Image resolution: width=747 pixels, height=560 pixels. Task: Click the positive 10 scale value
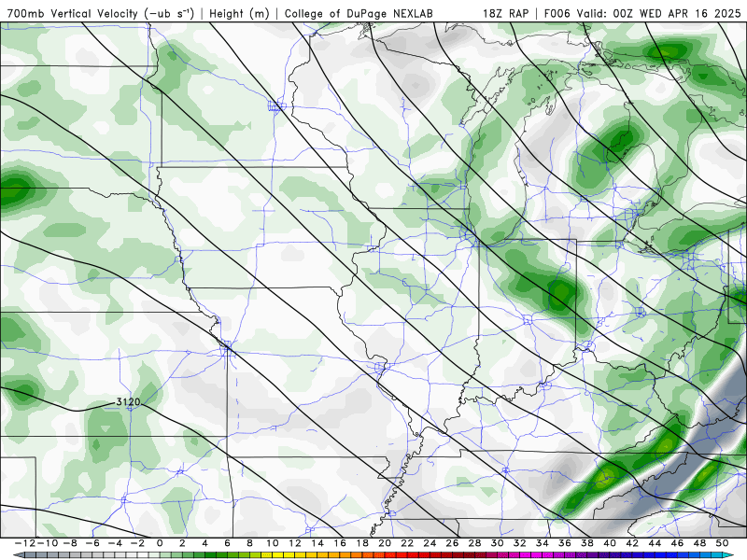pos(272,543)
